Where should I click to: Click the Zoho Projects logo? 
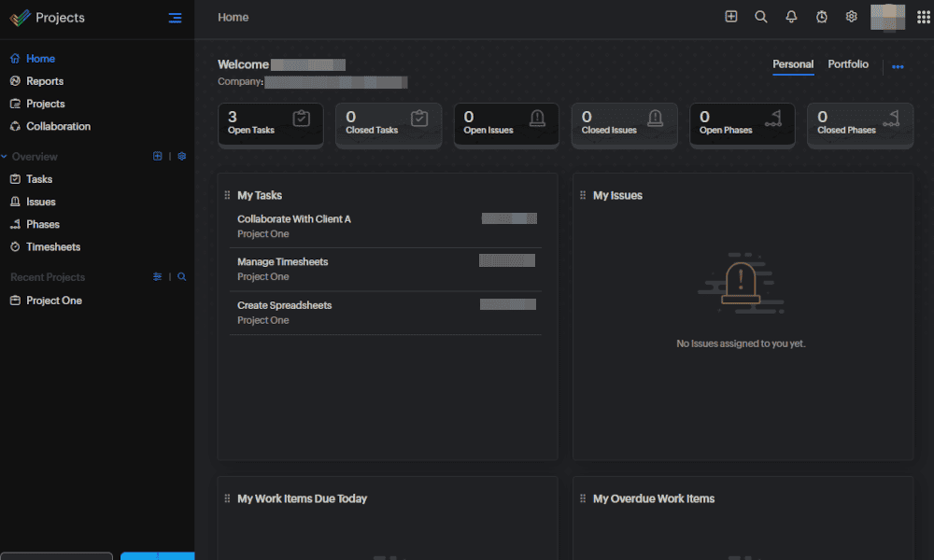20,18
